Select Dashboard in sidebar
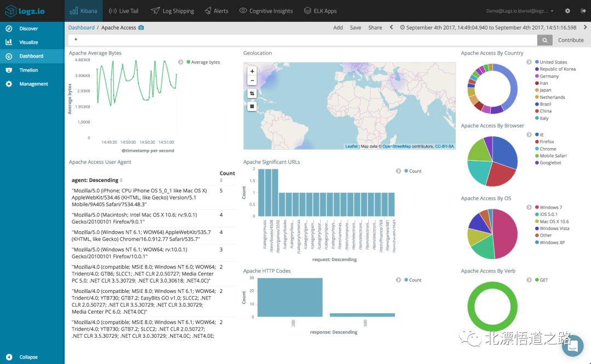The width and height of the screenshot is (591, 364). click(x=32, y=56)
